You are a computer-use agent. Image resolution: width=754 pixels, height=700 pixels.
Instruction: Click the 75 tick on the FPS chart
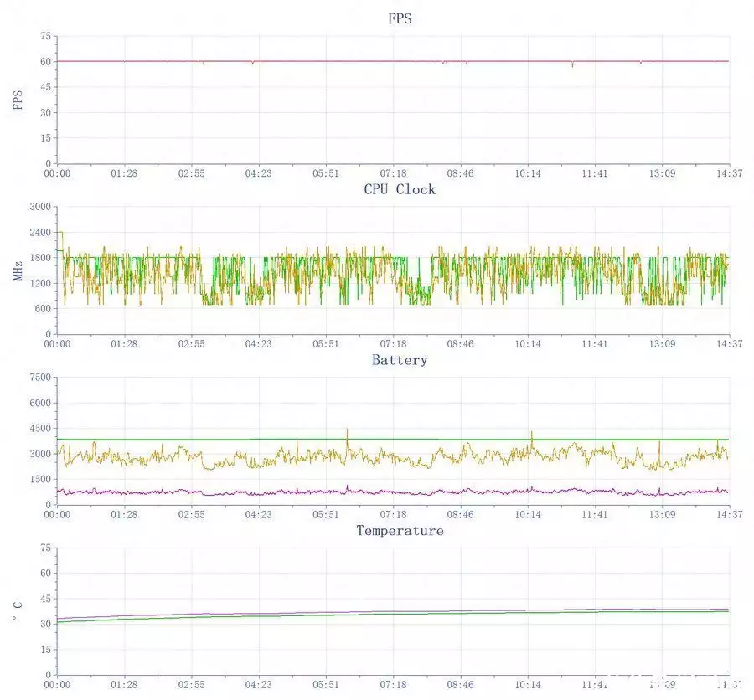46,36
